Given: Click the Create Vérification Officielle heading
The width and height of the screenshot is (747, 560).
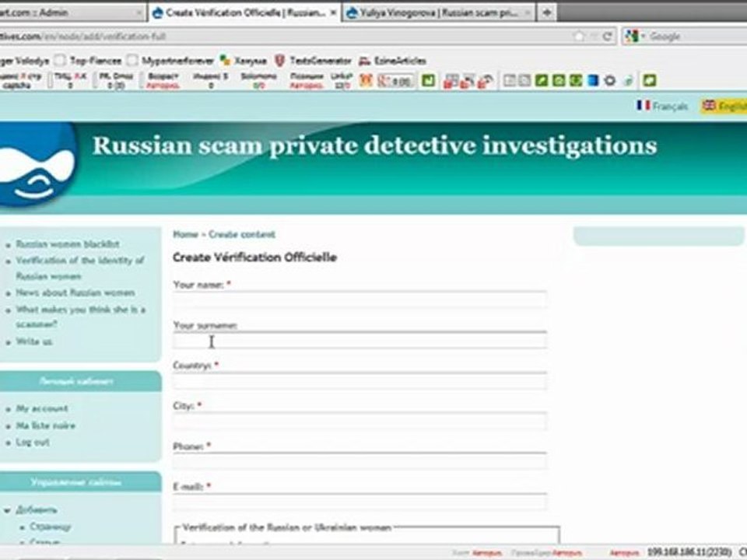Looking at the screenshot, I should 255,257.
